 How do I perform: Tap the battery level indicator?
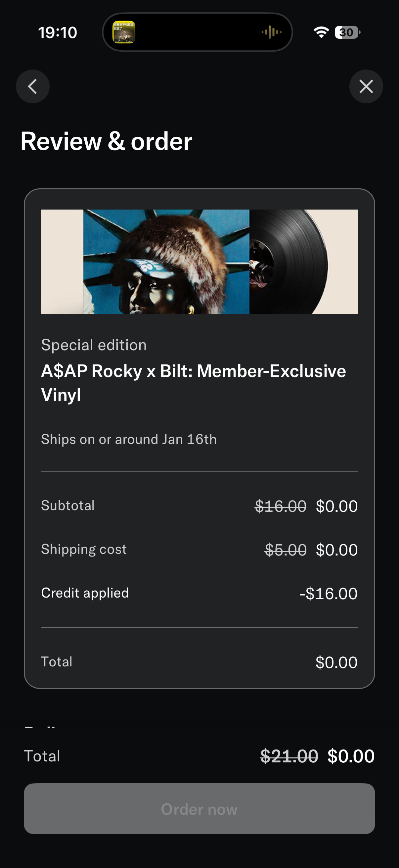(347, 32)
